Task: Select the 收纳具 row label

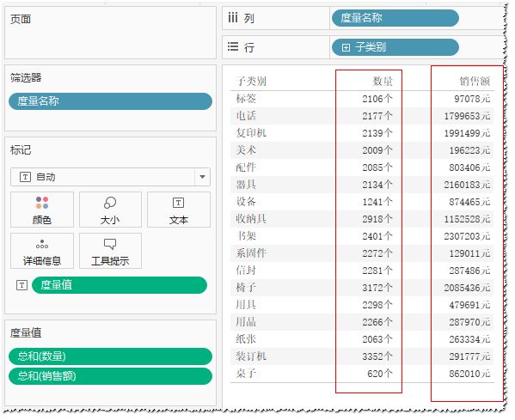Action: (251, 219)
